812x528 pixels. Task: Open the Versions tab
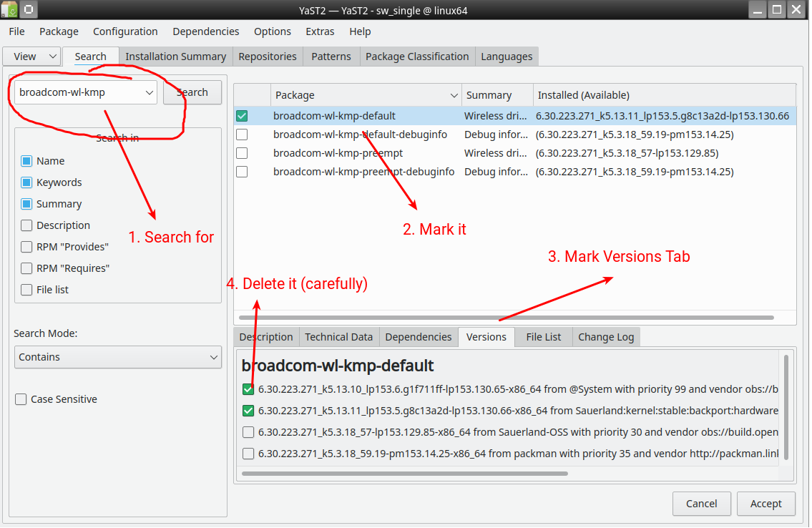click(x=486, y=337)
